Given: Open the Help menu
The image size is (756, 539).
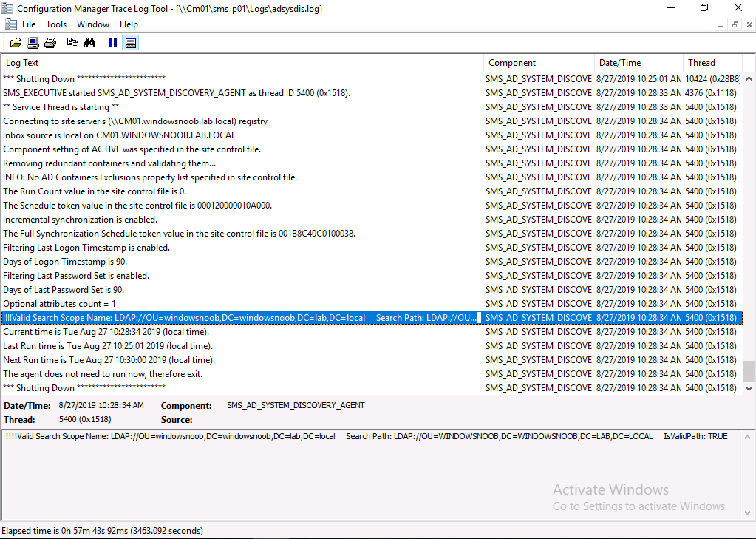Looking at the screenshot, I should click(129, 24).
